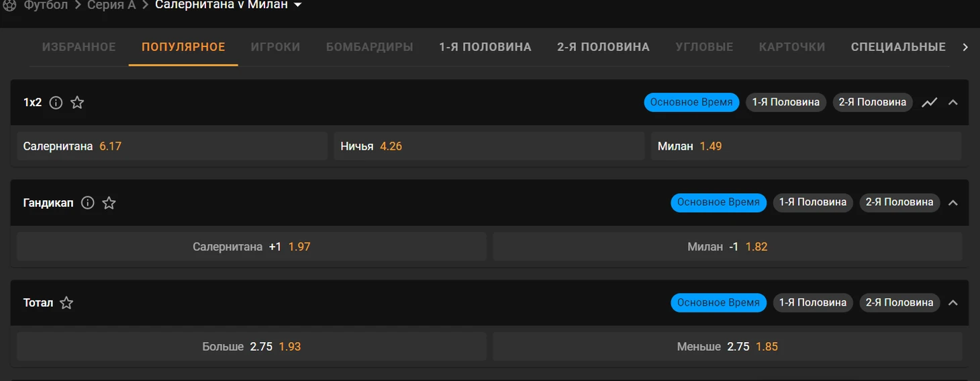Viewport: 980px width, 381px height.
Task: Open the odds trend chart icon
Action: pos(929,103)
